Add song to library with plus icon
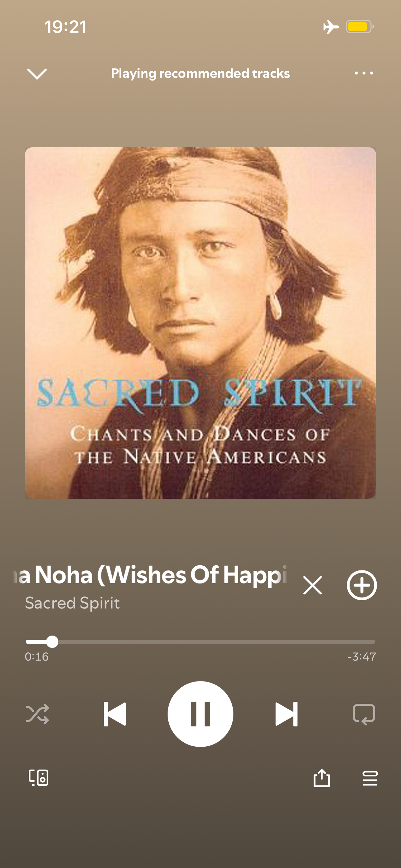 click(x=362, y=585)
